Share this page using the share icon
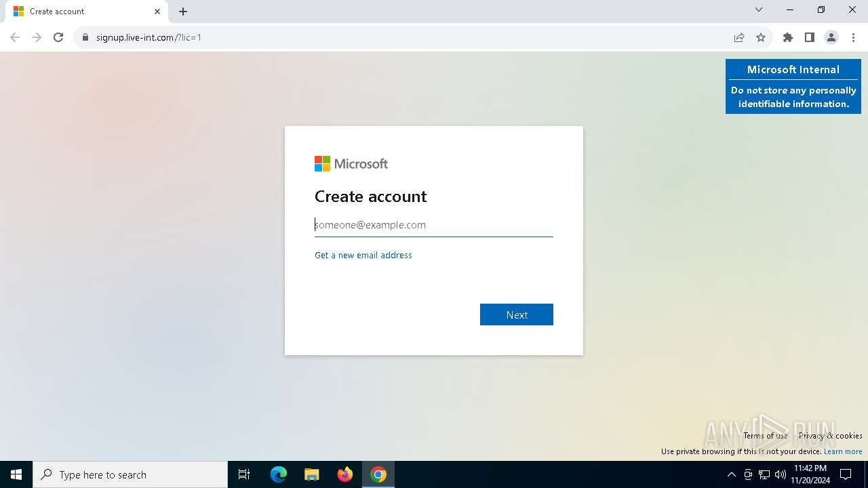This screenshot has width=868, height=488. [x=739, y=37]
